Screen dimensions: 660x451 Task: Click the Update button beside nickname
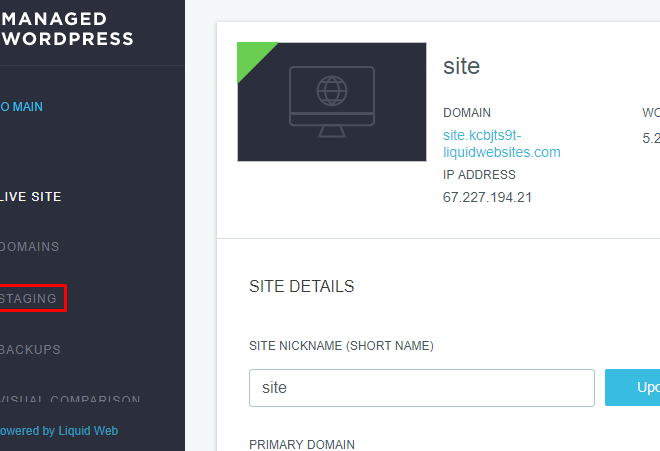(x=632, y=388)
